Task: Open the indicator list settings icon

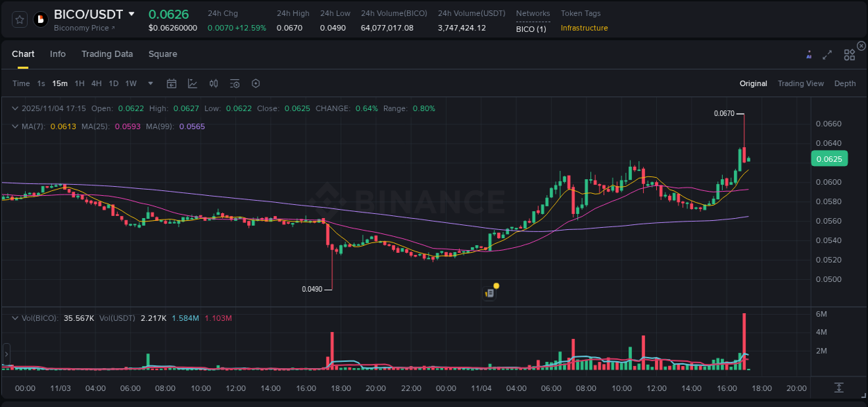Action: point(234,83)
